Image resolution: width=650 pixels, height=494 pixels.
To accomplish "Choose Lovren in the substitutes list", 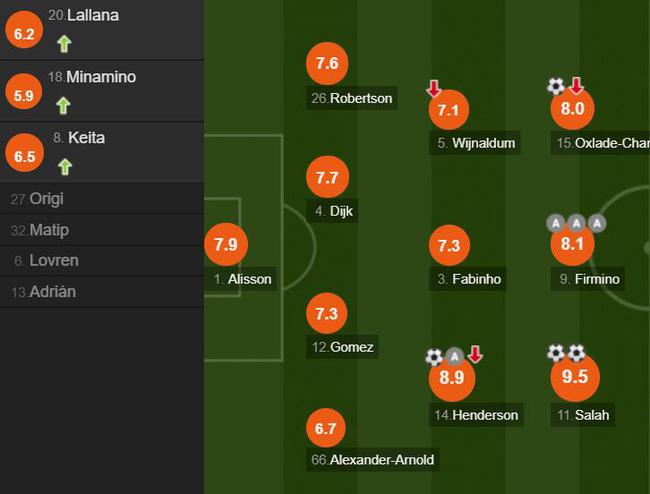I will (x=102, y=261).
